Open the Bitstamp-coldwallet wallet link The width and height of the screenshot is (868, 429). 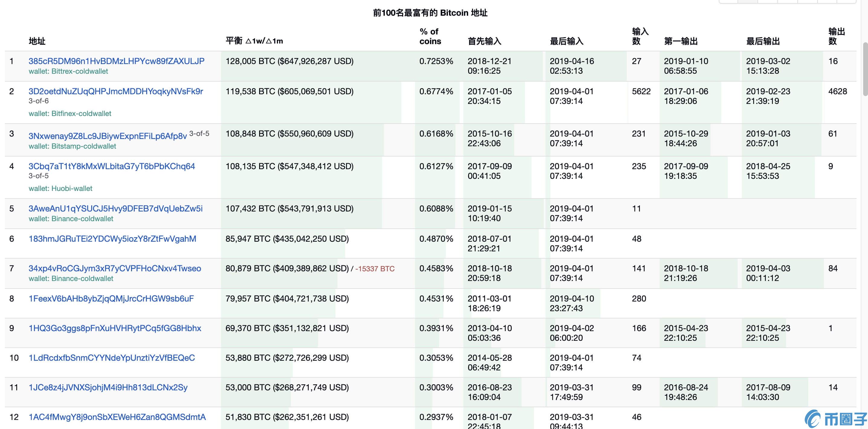pyautogui.click(x=72, y=146)
